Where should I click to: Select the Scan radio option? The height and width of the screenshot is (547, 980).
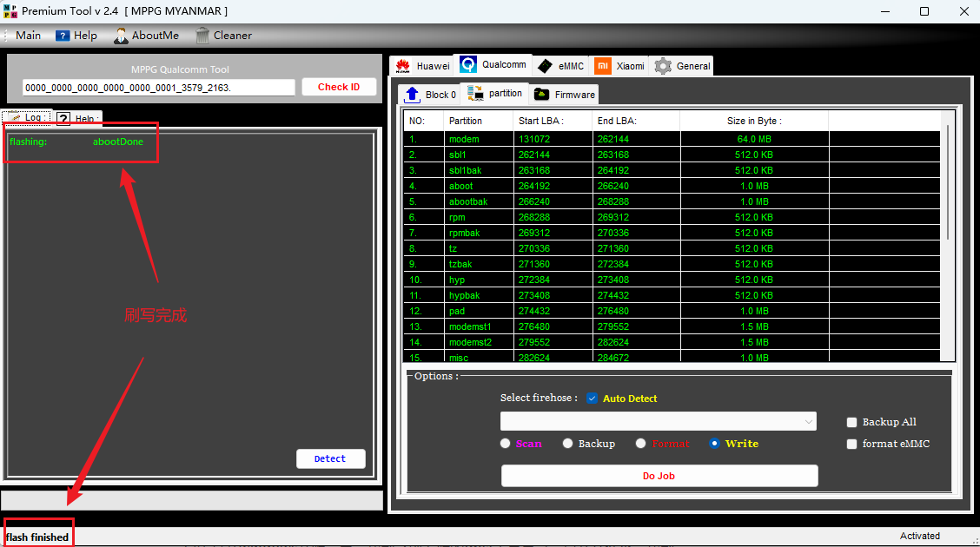coord(506,444)
